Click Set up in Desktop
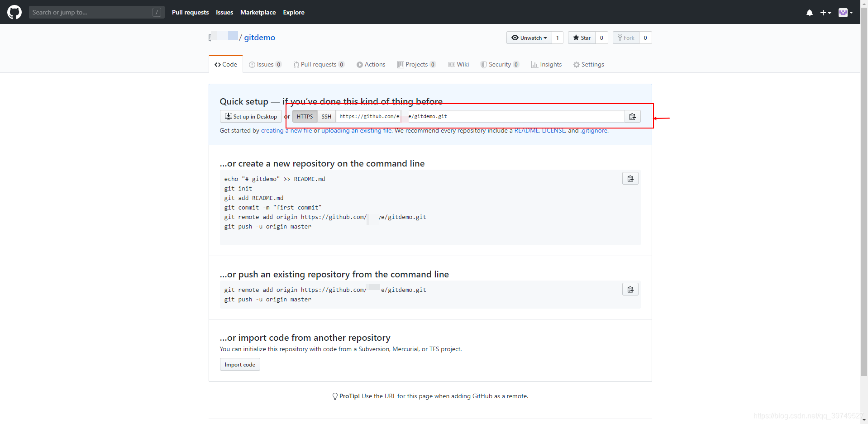Image resolution: width=868 pixels, height=424 pixels. (251, 116)
